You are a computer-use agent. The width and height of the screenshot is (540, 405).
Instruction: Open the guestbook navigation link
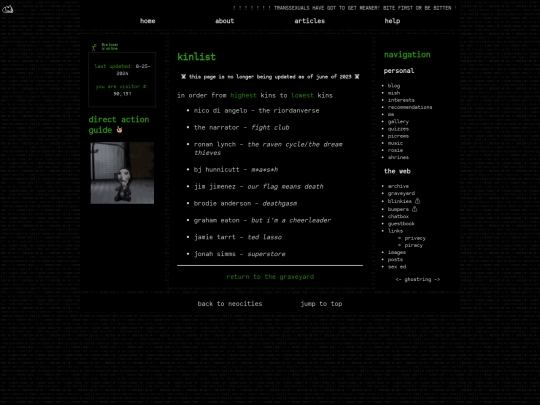point(401,224)
